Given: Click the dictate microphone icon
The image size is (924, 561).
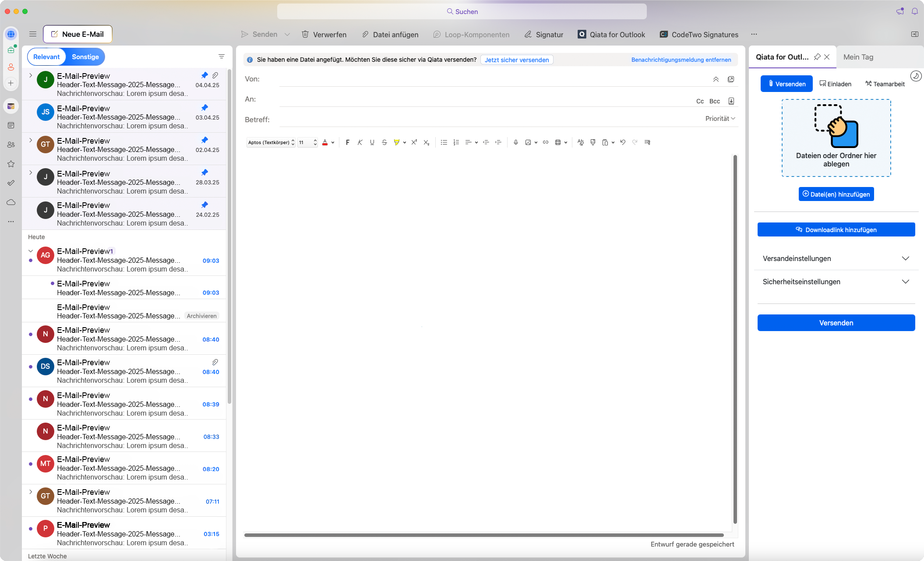Looking at the screenshot, I should point(515,142).
